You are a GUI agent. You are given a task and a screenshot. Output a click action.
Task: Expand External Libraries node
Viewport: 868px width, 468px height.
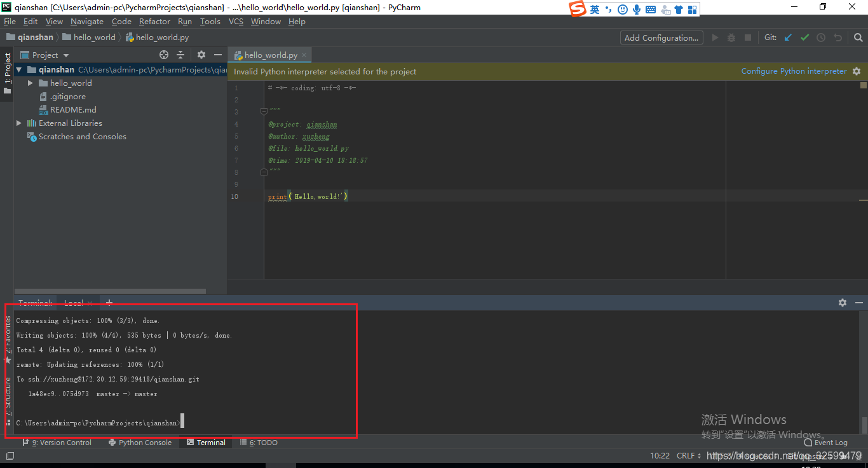(19, 123)
